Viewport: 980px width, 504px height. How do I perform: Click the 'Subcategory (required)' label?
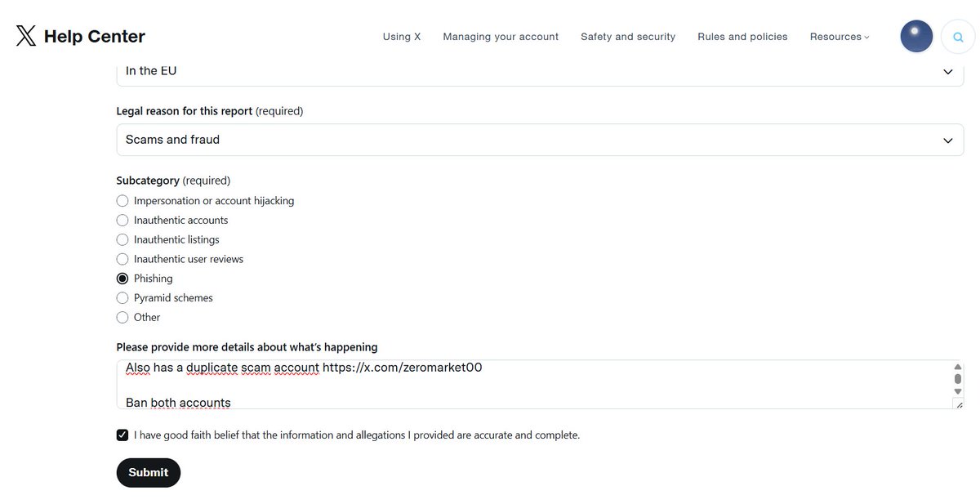point(173,181)
